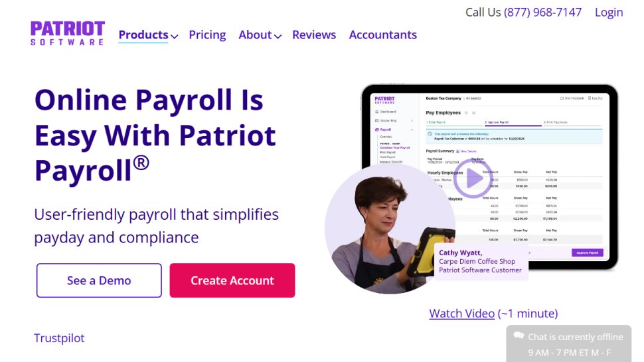Image resolution: width=644 pixels, height=362 pixels.
Task: Click the Cathy Wyatt customer caption card
Action: tap(481, 261)
